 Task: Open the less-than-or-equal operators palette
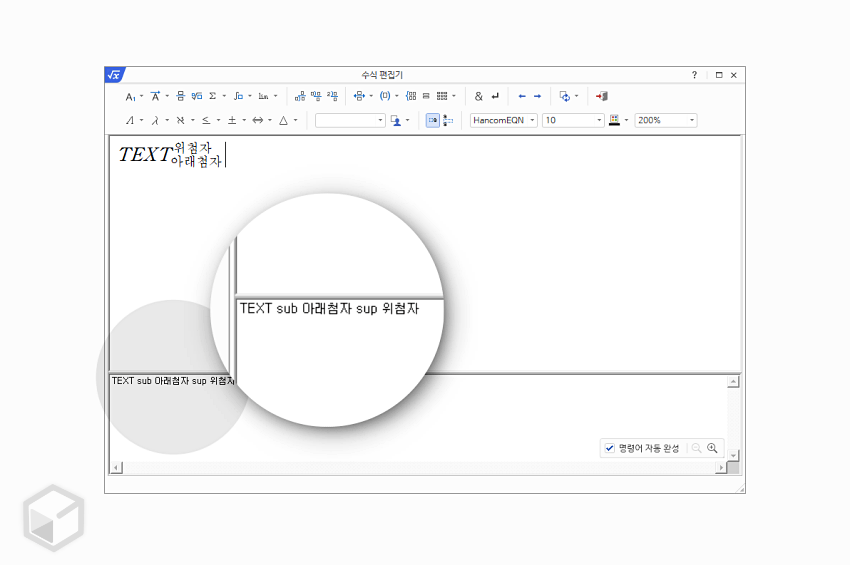tap(206, 120)
